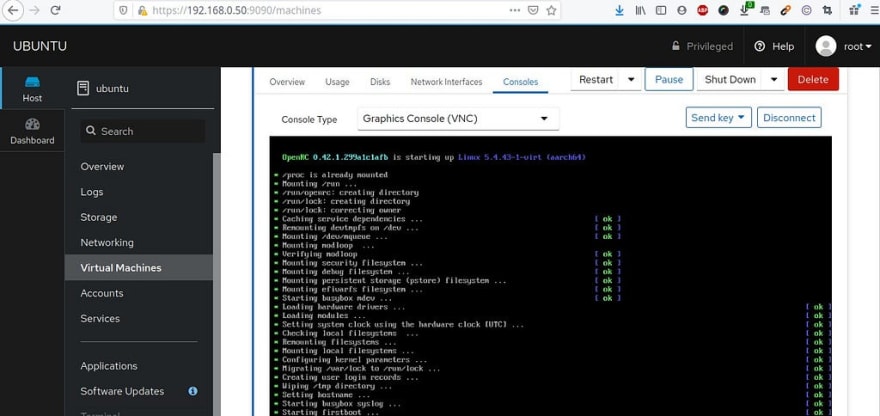
Task: Open the Console Type dropdown
Action: tap(458, 118)
